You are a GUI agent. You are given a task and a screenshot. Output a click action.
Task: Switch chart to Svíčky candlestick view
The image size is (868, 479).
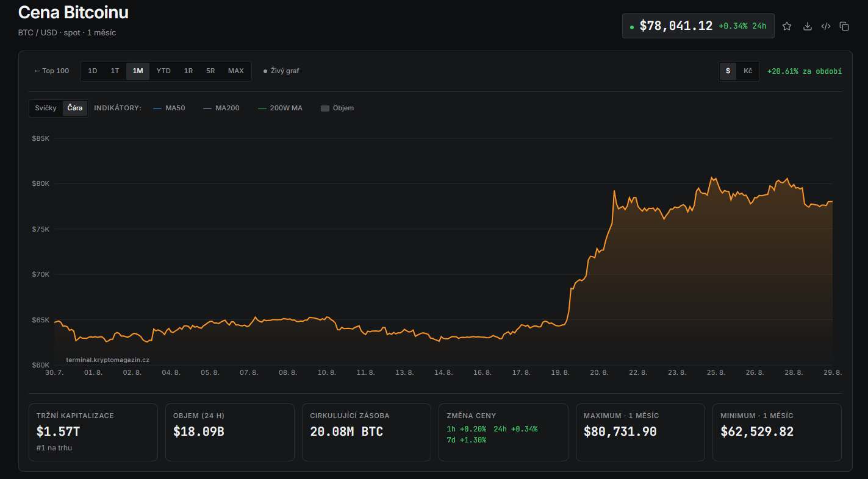click(46, 108)
